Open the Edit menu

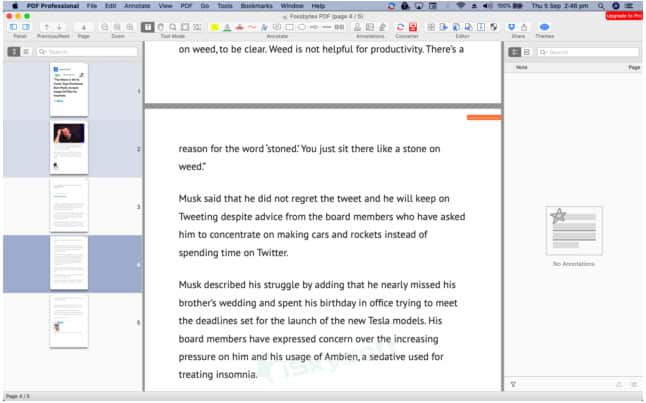110,6
